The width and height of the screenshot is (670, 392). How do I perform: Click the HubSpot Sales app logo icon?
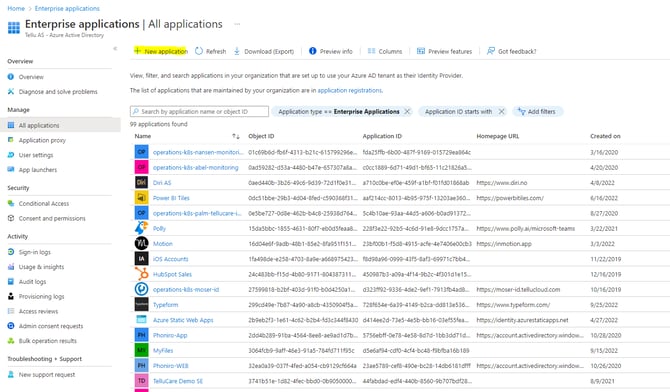pos(141,274)
